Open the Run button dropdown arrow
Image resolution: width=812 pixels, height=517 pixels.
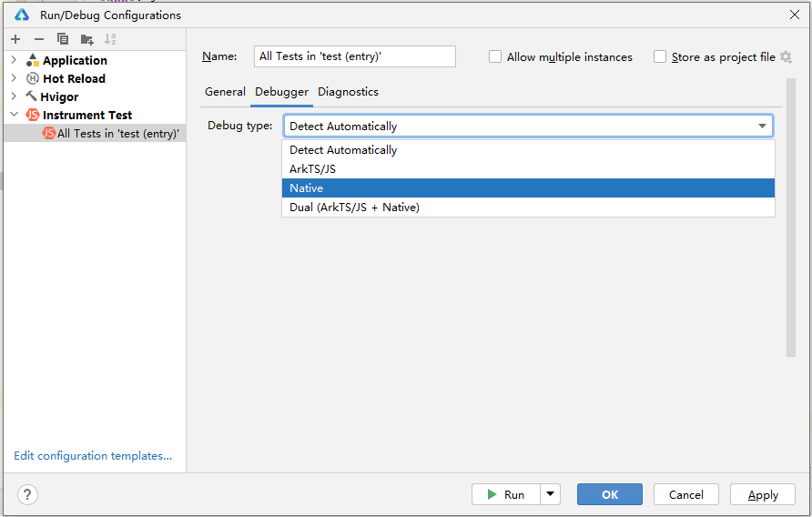[550, 494]
